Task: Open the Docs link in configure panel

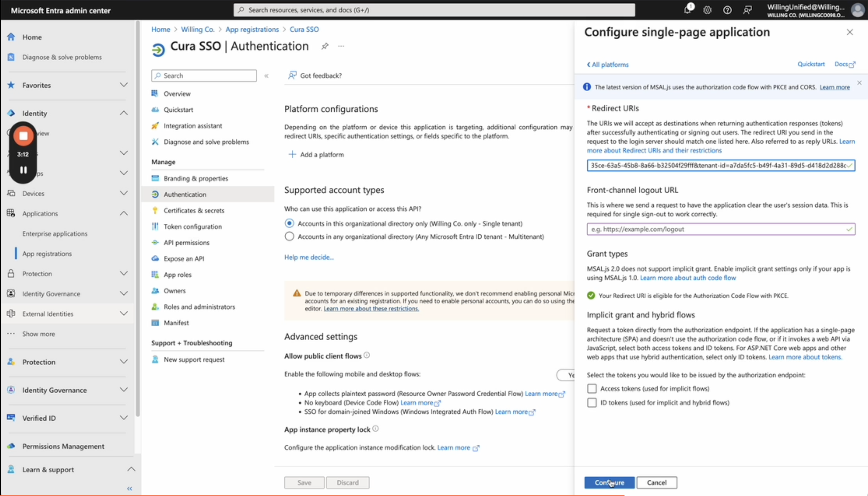Action: pyautogui.click(x=845, y=64)
